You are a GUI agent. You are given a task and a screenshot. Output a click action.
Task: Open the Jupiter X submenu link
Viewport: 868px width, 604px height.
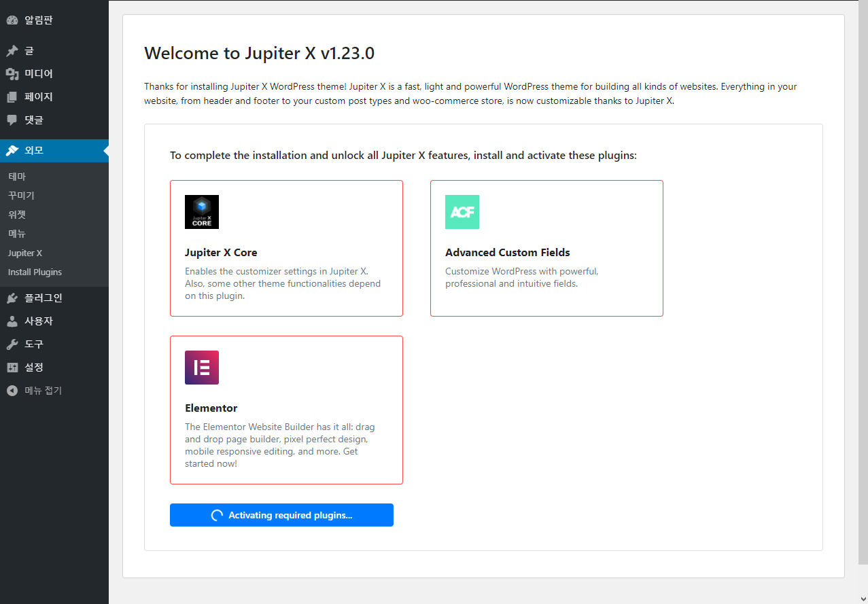coord(54,253)
